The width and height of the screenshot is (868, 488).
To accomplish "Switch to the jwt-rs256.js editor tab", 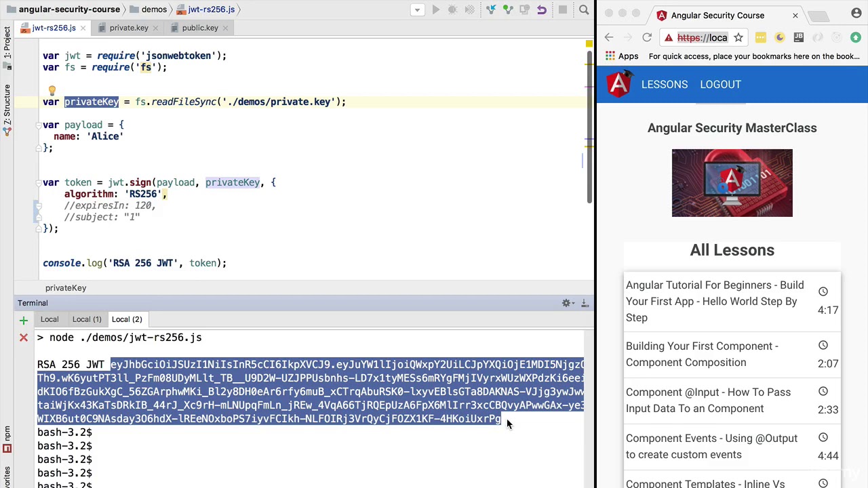I will click(x=54, y=28).
